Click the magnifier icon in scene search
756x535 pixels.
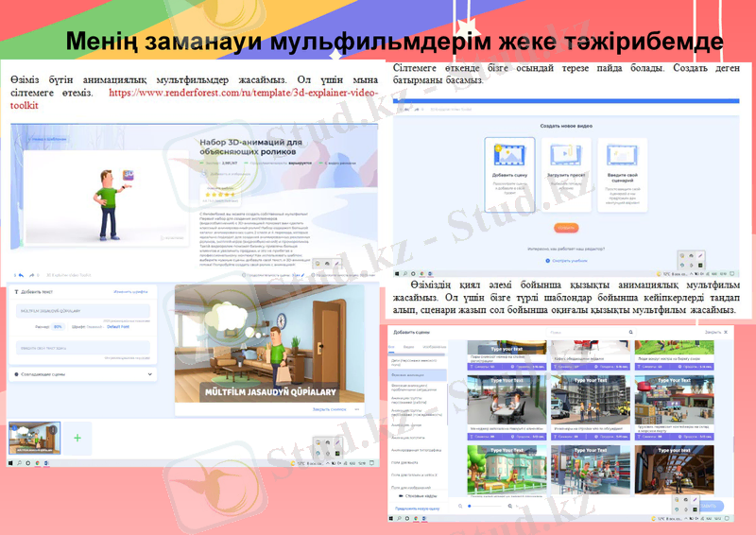tap(630, 333)
